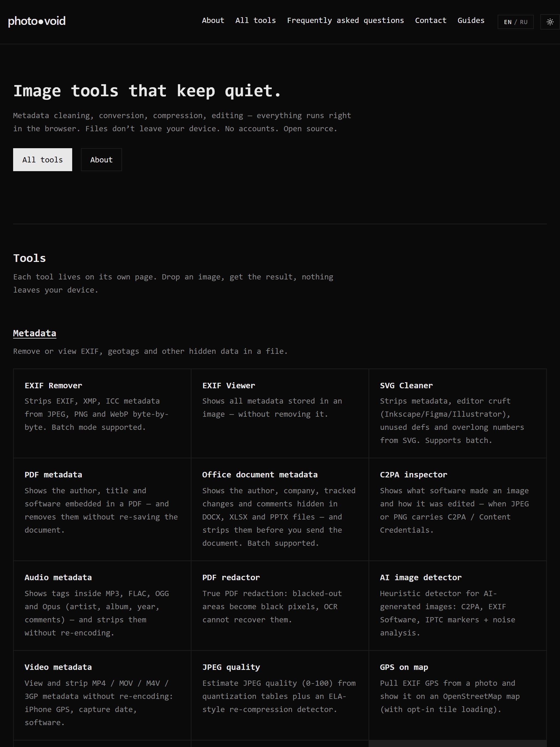
Task: Open the EXIF Remover tool card
Action: (102, 413)
